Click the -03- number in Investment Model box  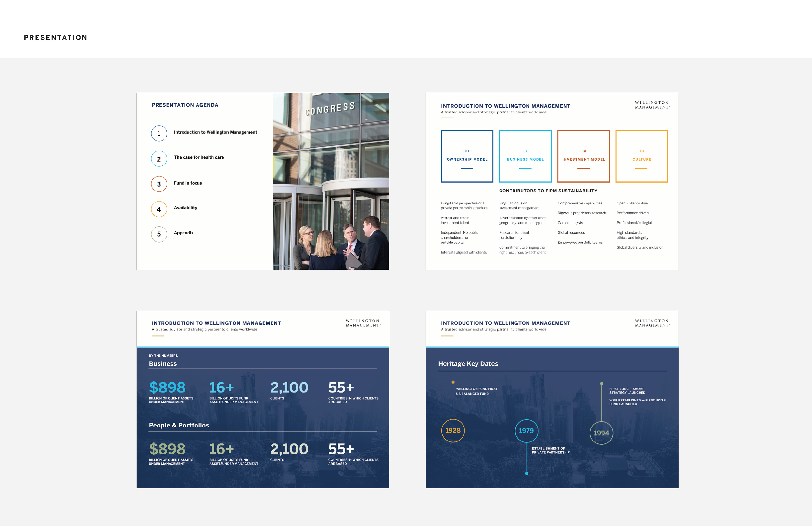coord(584,151)
